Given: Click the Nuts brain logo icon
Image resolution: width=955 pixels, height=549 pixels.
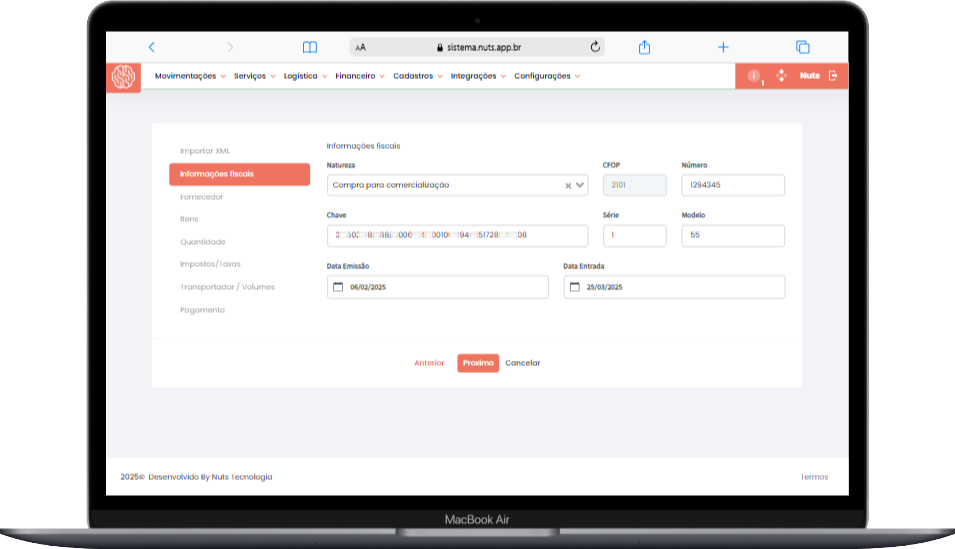Looking at the screenshot, I should point(124,77).
